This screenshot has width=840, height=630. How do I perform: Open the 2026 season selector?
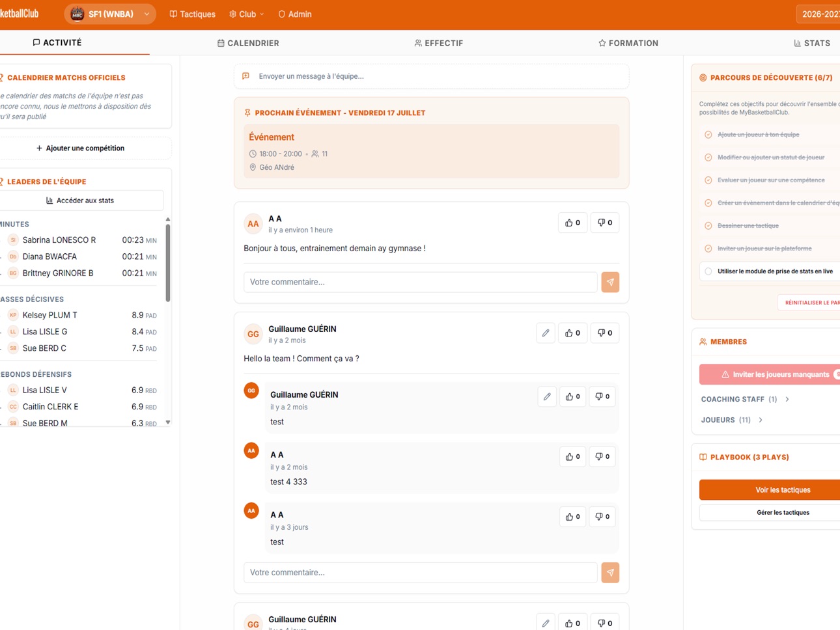819,14
